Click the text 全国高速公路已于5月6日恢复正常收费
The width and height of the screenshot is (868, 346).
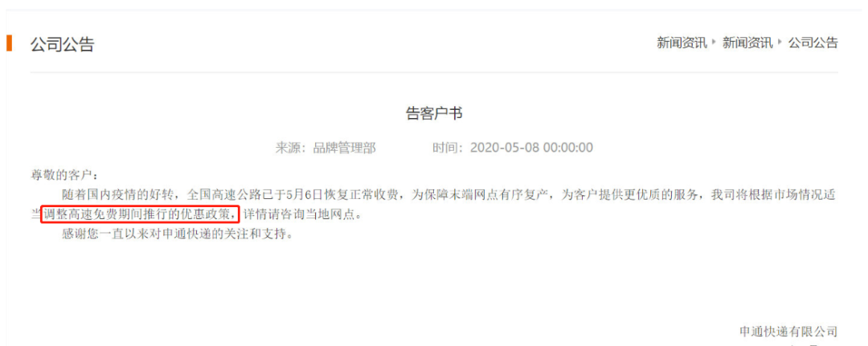[296, 194]
